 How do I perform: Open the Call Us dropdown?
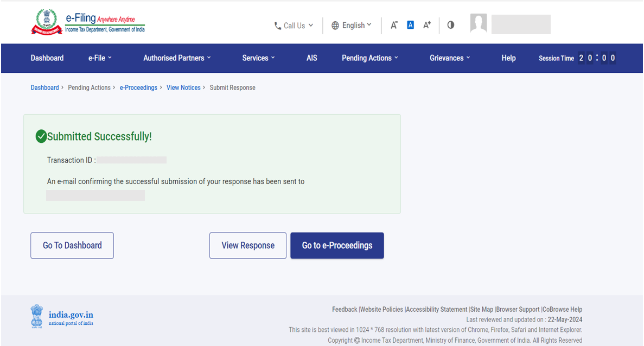click(294, 26)
